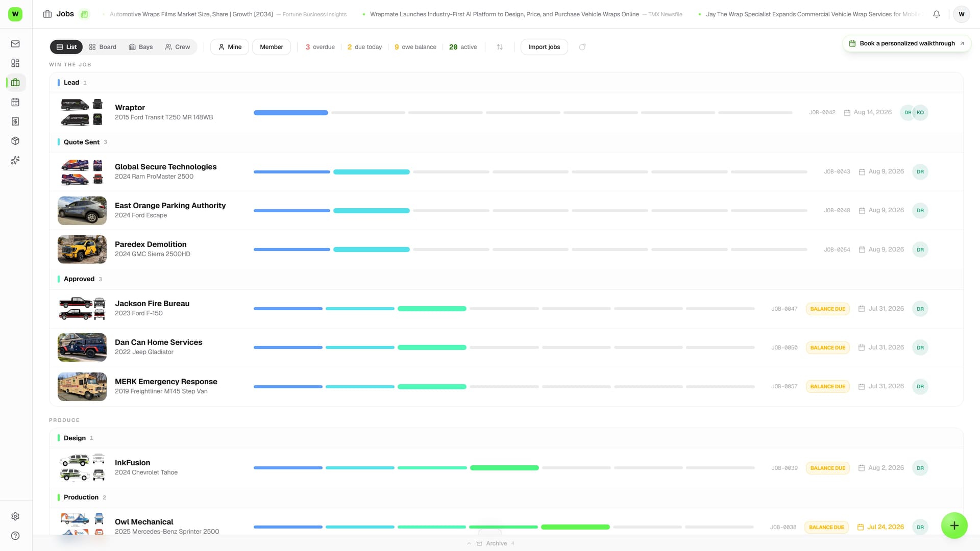This screenshot has width=980, height=551.
Task: Click Owl Mechanical progress bar
Action: (504, 527)
